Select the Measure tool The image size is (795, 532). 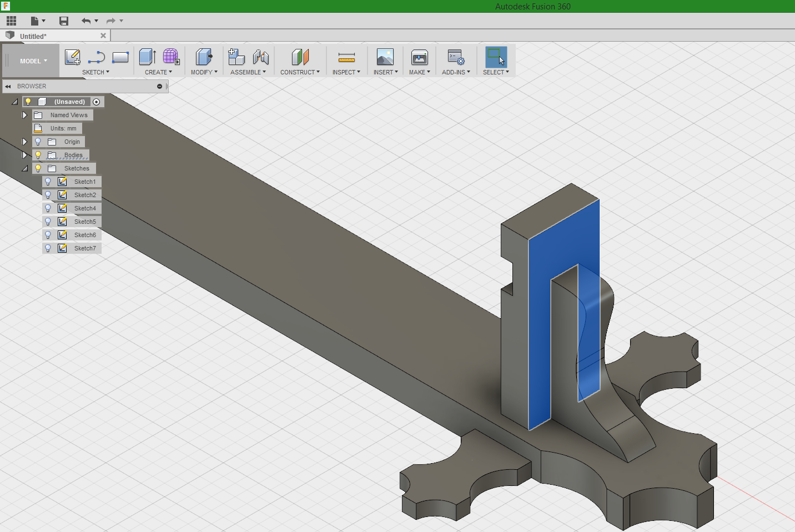pos(346,57)
